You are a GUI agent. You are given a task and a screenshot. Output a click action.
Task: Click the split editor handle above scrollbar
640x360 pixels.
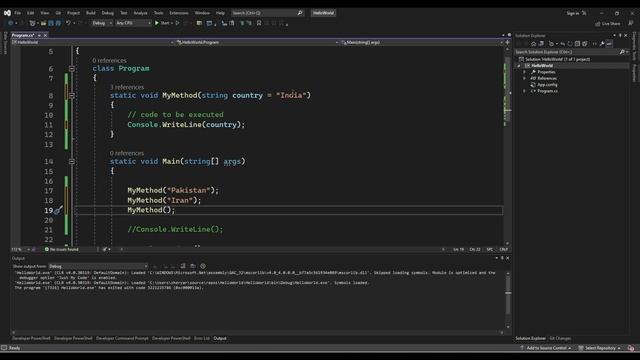[x=507, y=42]
